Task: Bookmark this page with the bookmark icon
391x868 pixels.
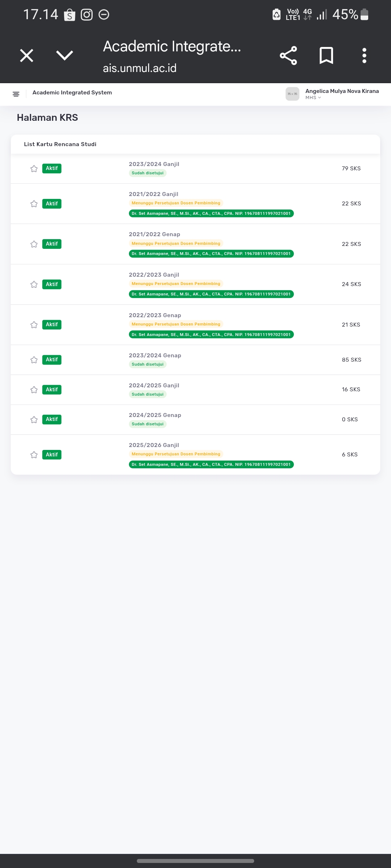Action: (x=326, y=56)
